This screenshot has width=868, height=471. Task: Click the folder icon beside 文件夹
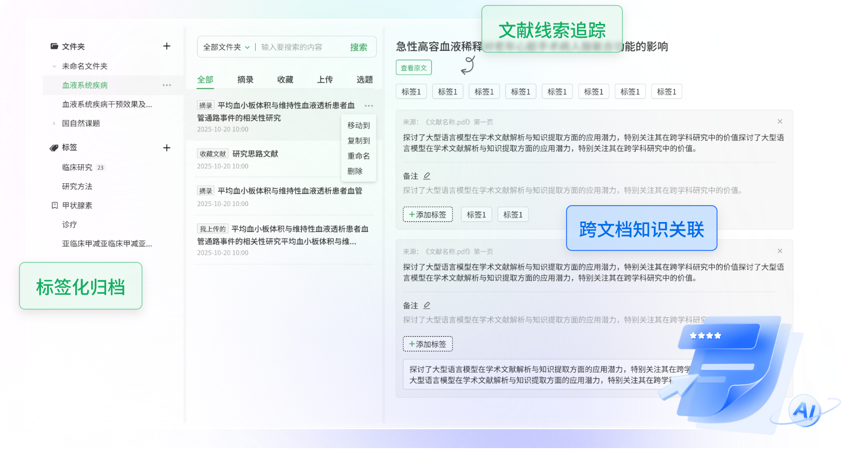pyautogui.click(x=54, y=46)
